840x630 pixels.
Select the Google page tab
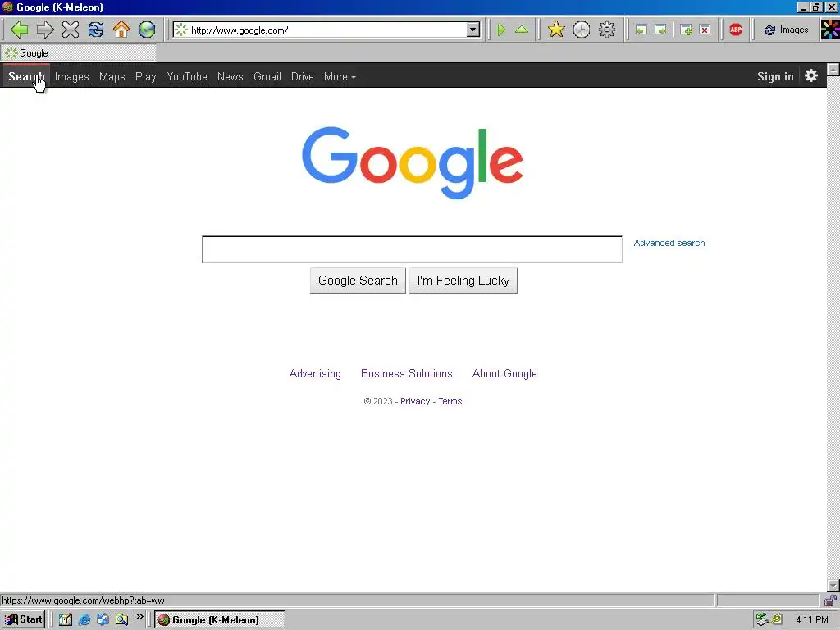79,53
